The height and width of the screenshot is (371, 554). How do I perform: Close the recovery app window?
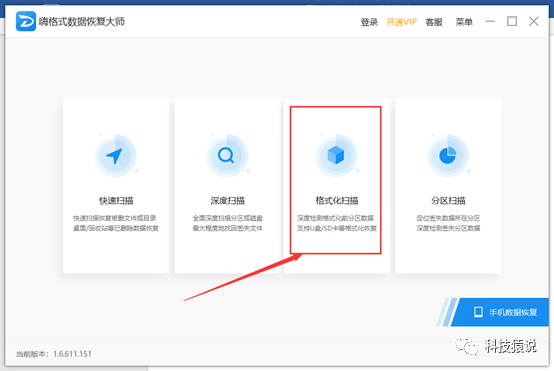pos(534,22)
